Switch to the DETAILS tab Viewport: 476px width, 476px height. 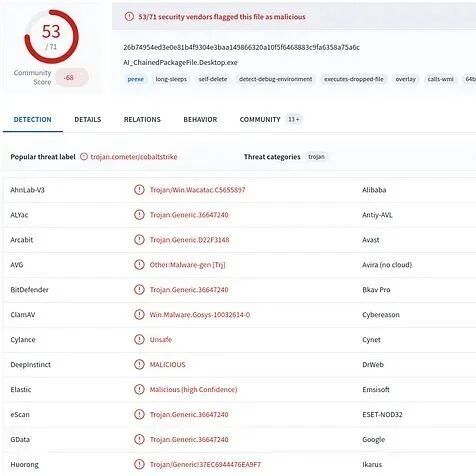click(88, 119)
